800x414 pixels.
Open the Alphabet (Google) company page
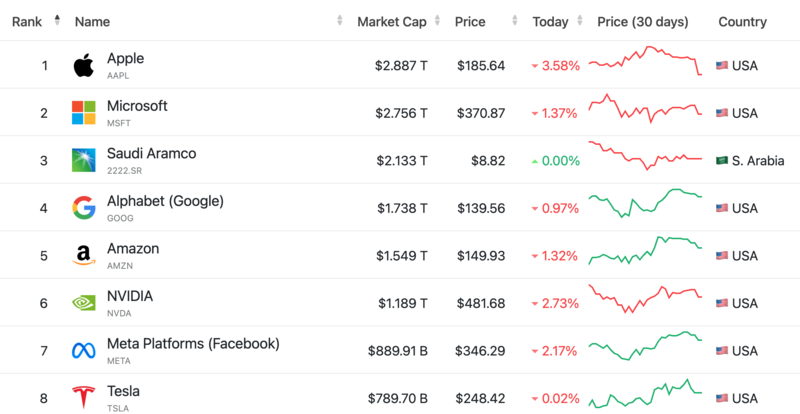[x=165, y=201]
